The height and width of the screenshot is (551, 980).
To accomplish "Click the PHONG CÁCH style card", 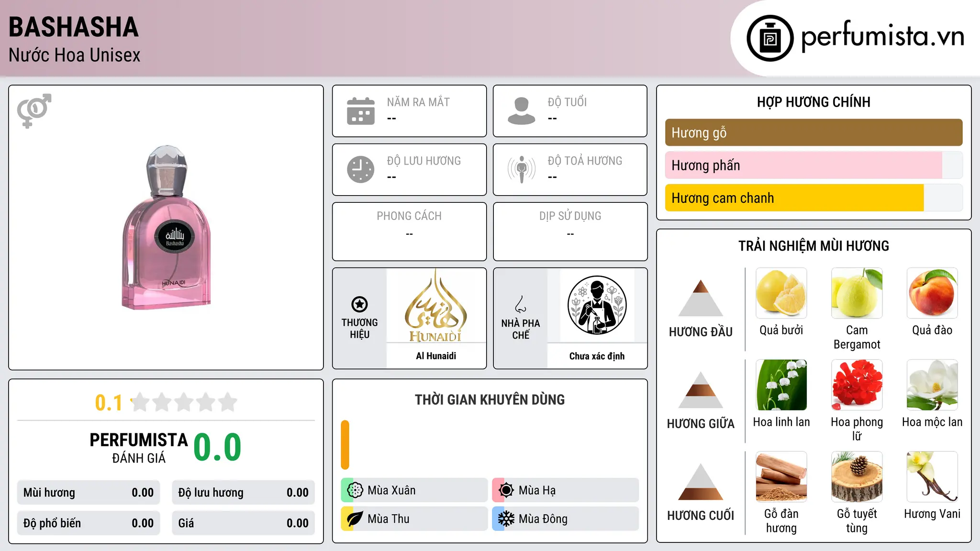I will [x=409, y=231].
